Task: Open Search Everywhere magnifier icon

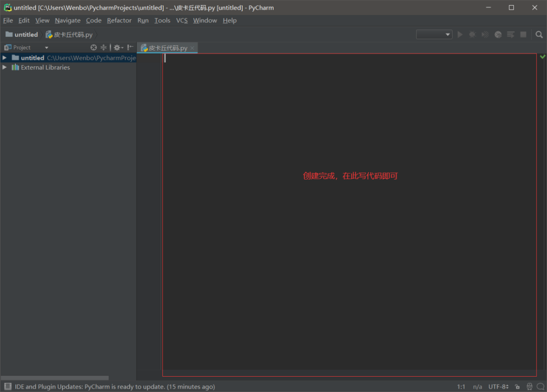Action: (539, 34)
